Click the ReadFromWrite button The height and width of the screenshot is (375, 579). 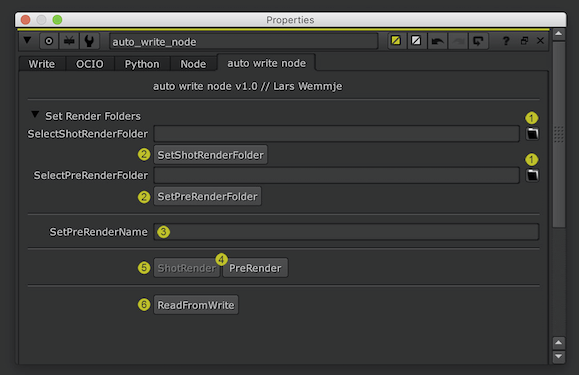pyautogui.click(x=196, y=305)
